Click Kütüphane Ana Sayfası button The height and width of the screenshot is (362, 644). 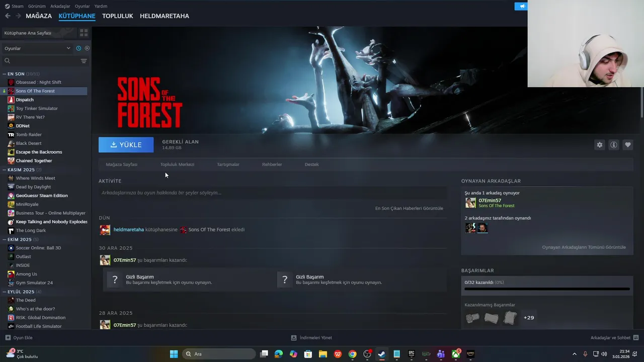[38, 33]
